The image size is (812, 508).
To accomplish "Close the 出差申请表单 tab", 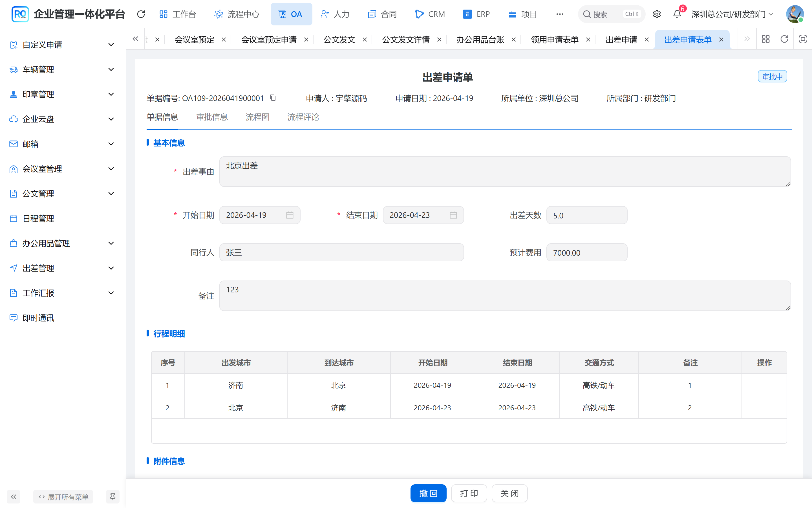I will click(721, 40).
